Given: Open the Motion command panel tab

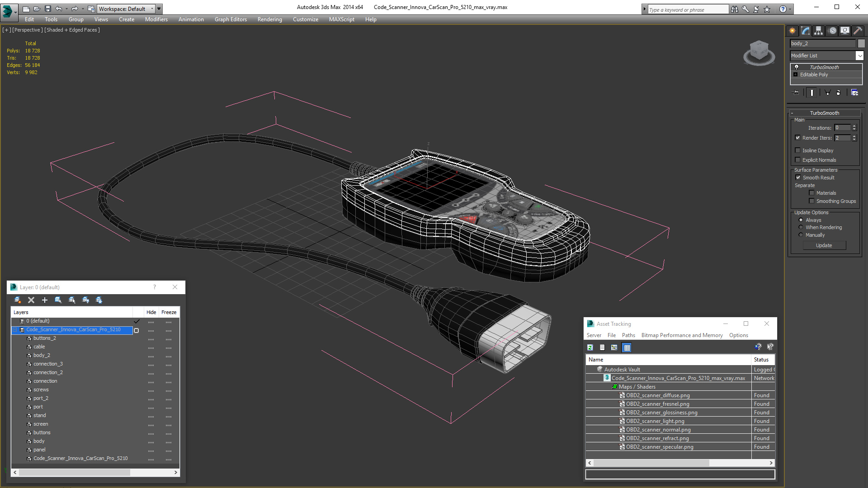Looking at the screenshot, I should (832, 31).
